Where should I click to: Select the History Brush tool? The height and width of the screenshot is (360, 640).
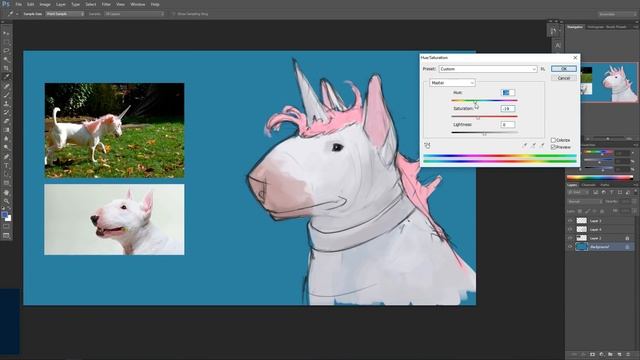pos(6,112)
